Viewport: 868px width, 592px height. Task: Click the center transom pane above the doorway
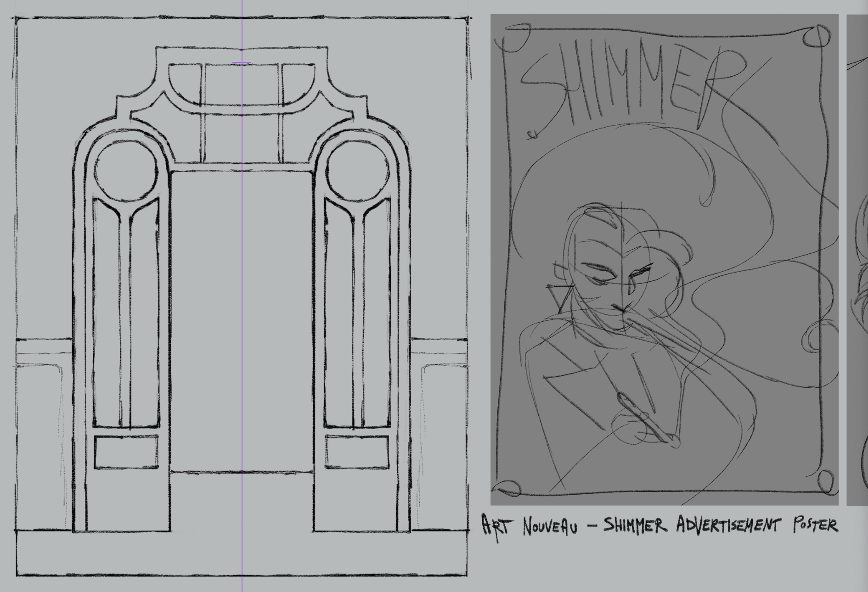pos(242,85)
